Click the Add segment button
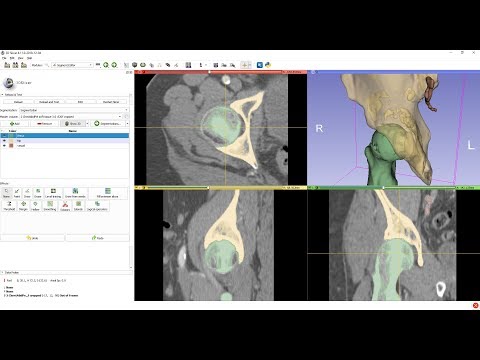 pos(15,123)
